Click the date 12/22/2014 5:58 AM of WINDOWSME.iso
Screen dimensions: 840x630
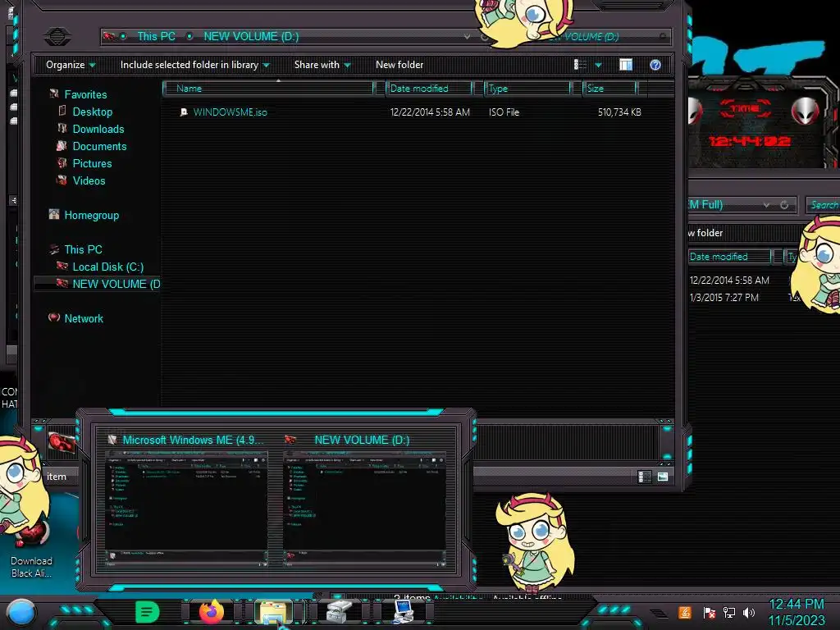coord(430,112)
